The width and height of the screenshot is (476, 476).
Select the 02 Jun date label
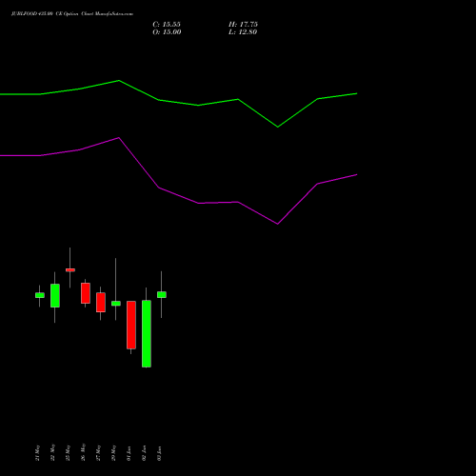pyautogui.click(x=144, y=453)
